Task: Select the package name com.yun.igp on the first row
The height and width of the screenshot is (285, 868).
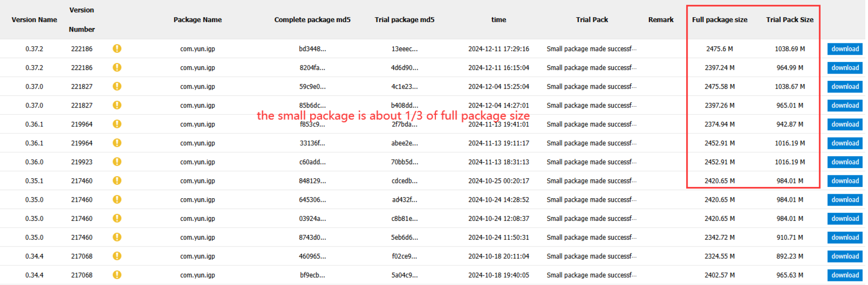Action: (198, 49)
